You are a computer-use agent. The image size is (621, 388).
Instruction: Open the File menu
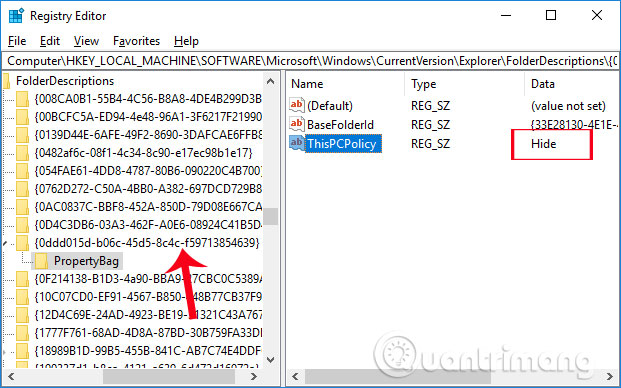[x=17, y=41]
